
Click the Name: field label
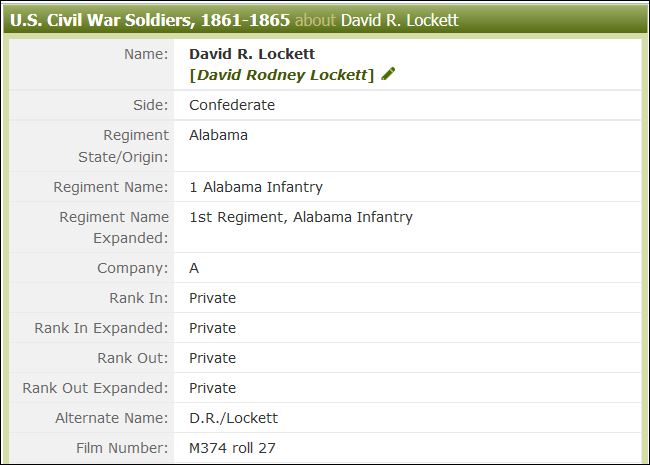pyautogui.click(x=146, y=54)
